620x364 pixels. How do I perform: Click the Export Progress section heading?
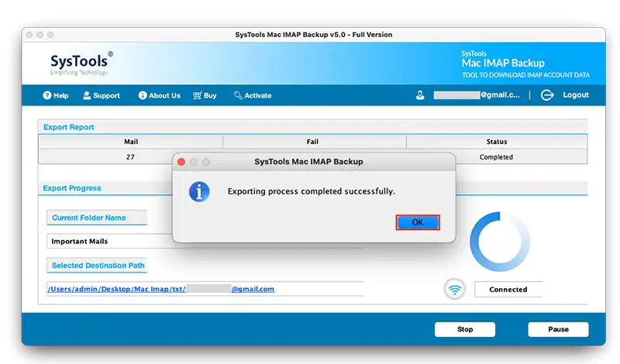point(72,187)
